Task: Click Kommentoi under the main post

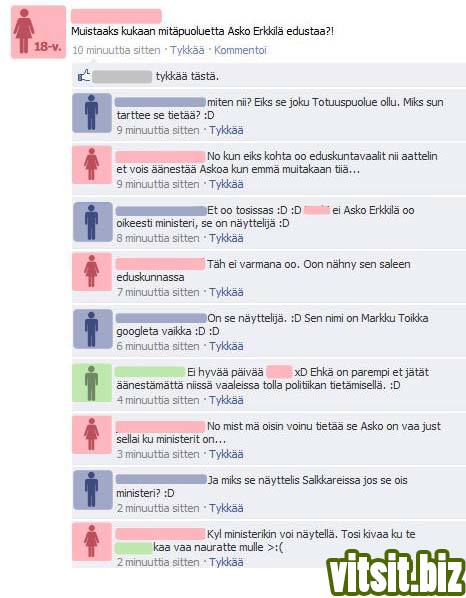Action: 240,50
